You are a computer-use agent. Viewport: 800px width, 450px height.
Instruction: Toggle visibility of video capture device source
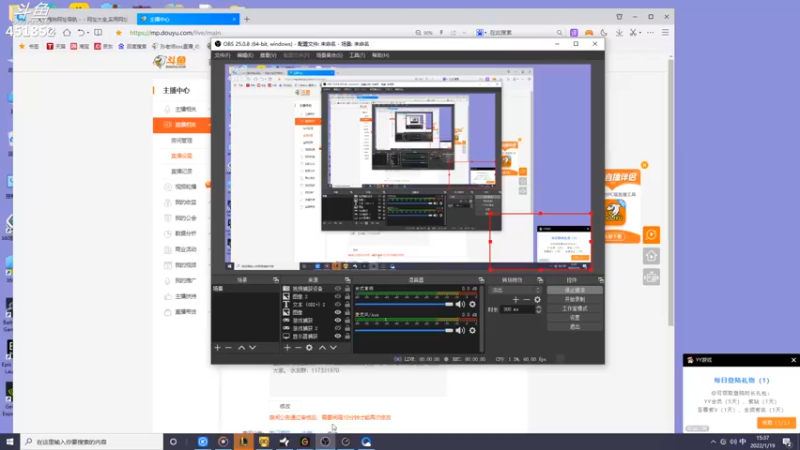pyautogui.click(x=337, y=289)
